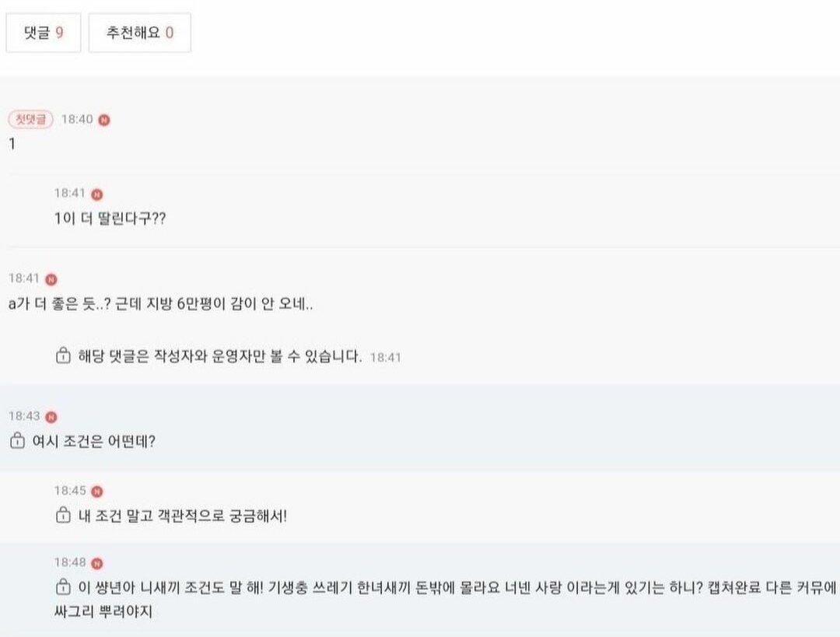Click the 첫댓글 first-comment badge
This screenshot has width=840, height=637.
pos(30,120)
